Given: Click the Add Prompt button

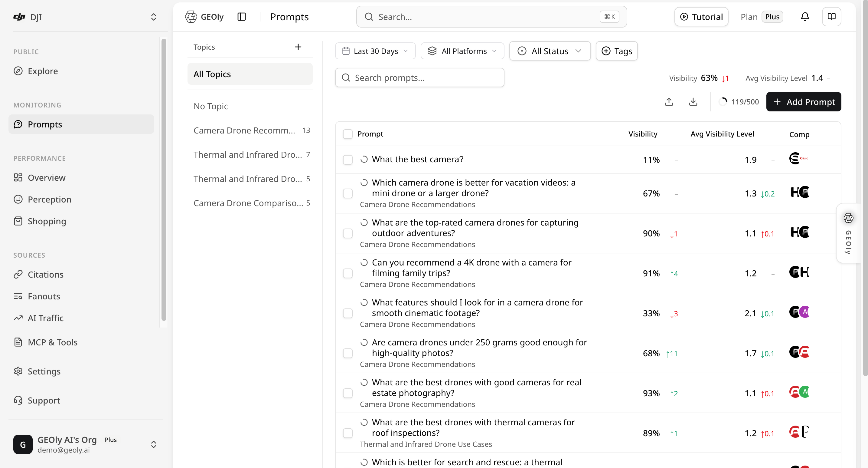Looking at the screenshot, I should pos(803,102).
